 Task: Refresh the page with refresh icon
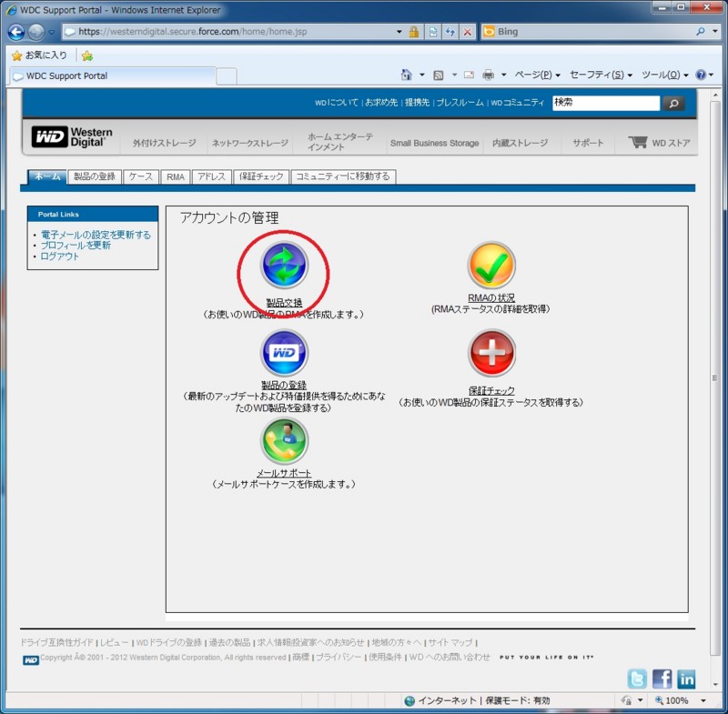450,32
